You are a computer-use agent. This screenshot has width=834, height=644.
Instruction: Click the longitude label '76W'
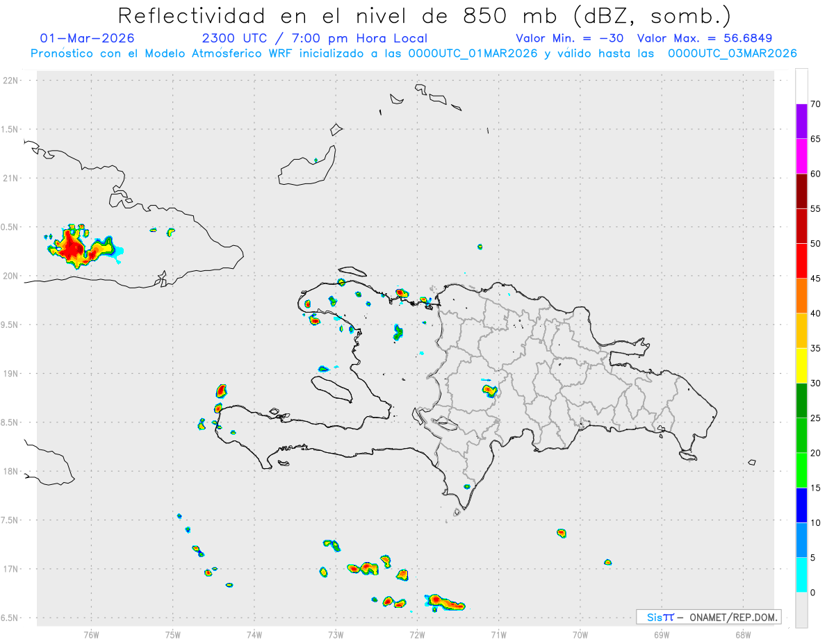[x=91, y=634]
